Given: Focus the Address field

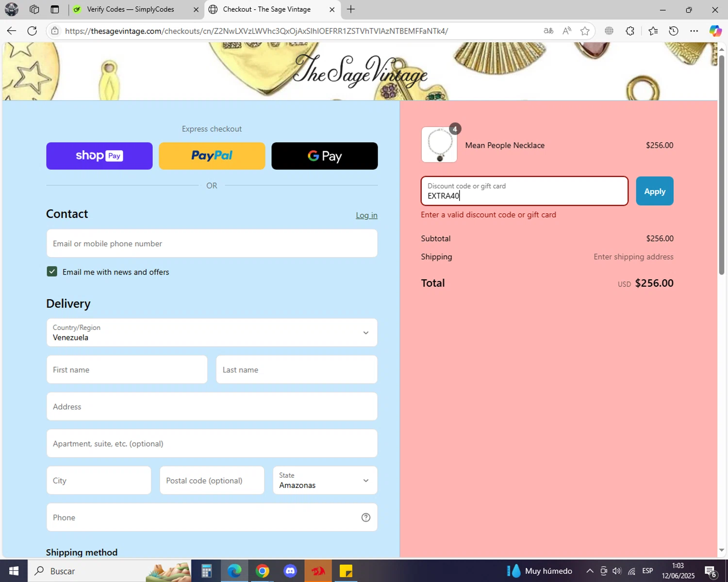Looking at the screenshot, I should (212, 406).
